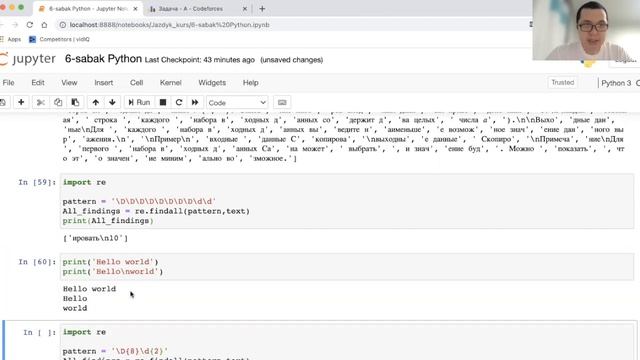
Task: Open the Kernel menu
Action: (x=170, y=82)
